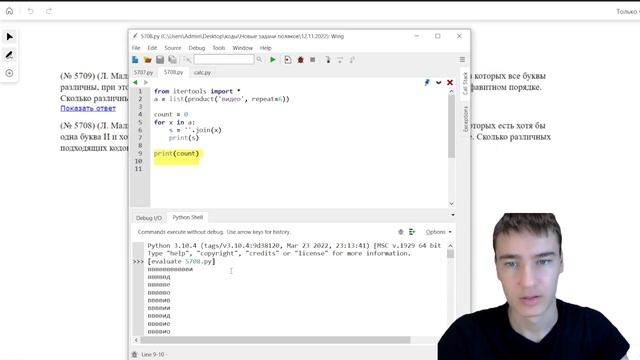Open the panel menu arrow above shell

coord(452,215)
